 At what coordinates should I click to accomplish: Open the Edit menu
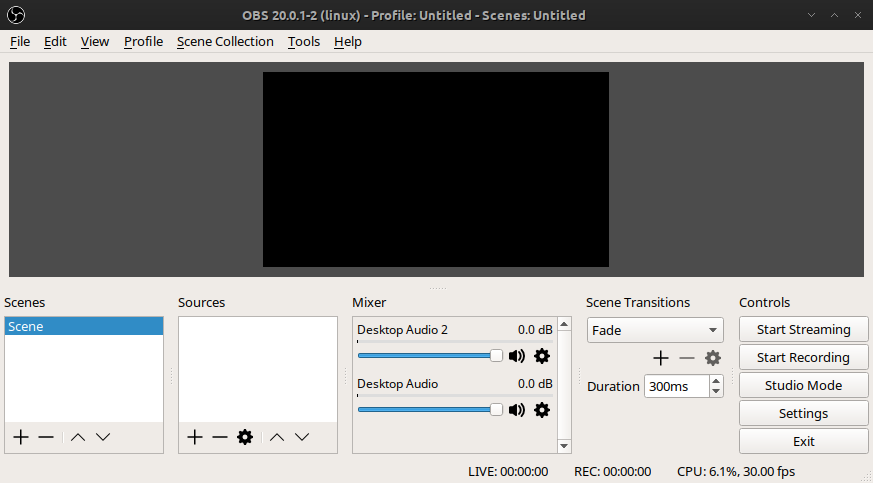click(x=55, y=42)
